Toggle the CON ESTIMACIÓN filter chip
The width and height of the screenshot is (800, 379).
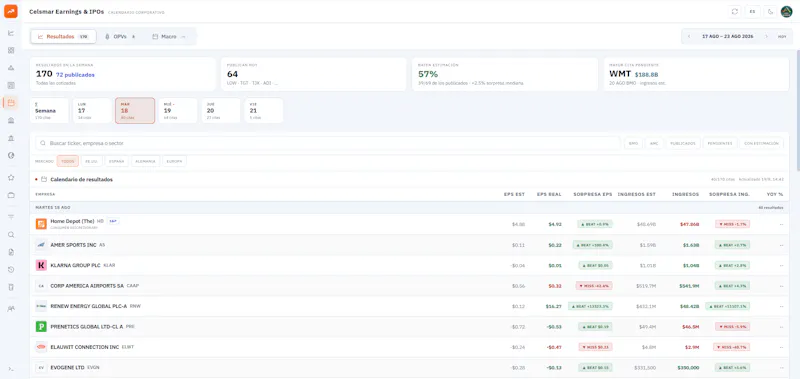tap(761, 143)
